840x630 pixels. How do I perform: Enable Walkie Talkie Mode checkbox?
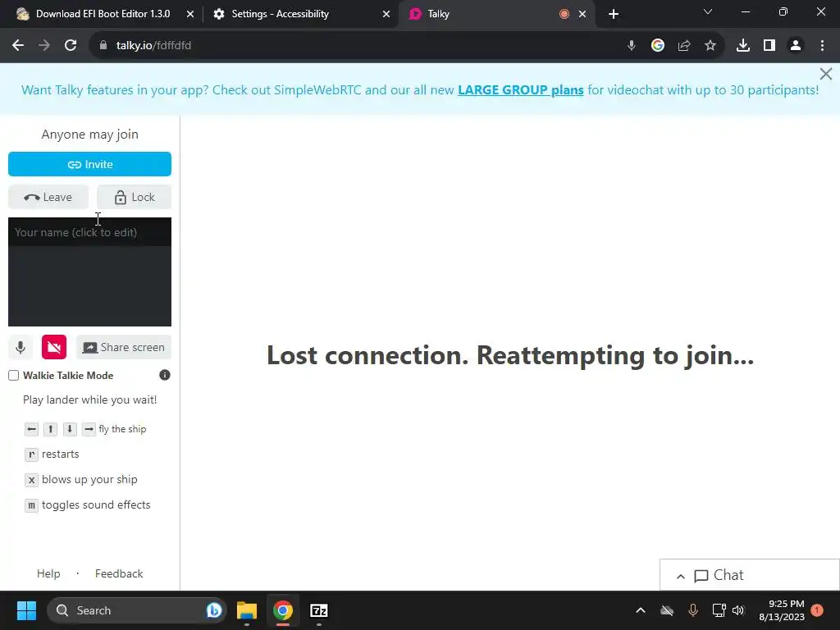pos(13,376)
